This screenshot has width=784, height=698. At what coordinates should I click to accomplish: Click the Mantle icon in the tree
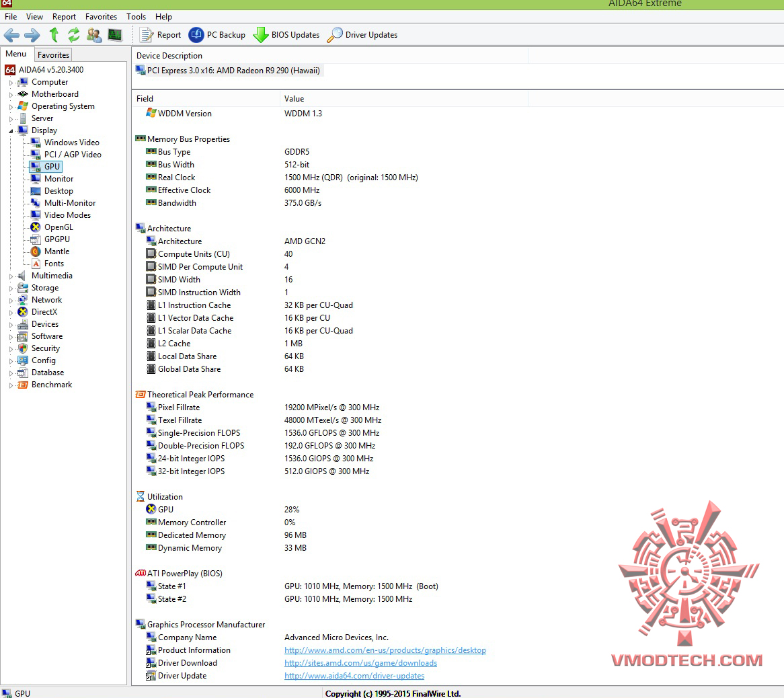[36, 251]
